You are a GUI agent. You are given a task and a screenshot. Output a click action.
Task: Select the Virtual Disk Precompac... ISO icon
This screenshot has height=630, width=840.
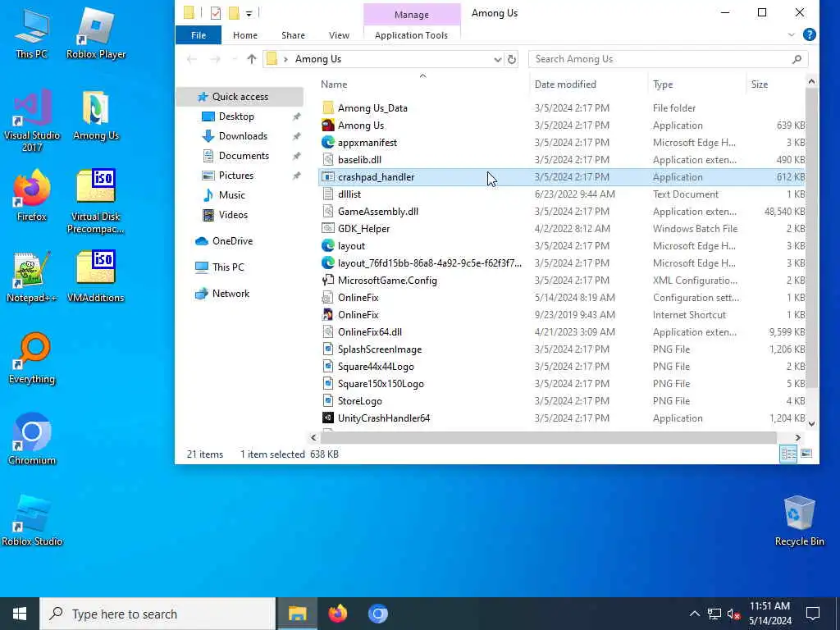[x=96, y=202]
